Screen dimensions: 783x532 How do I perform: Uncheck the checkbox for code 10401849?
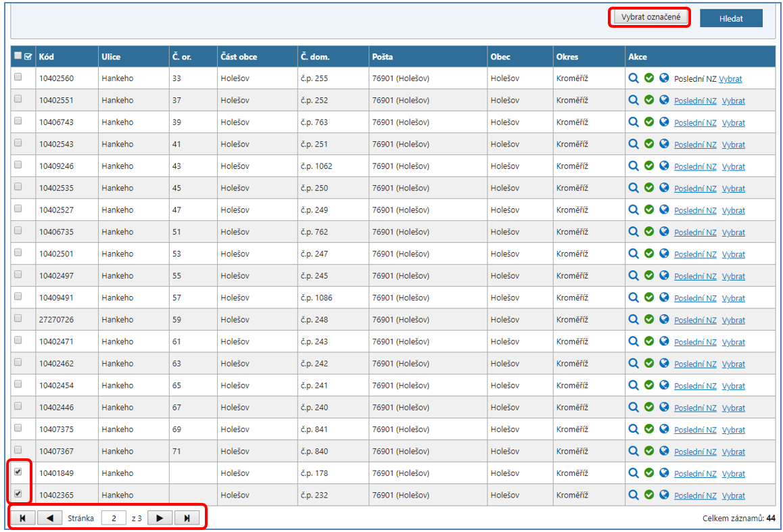(x=18, y=473)
